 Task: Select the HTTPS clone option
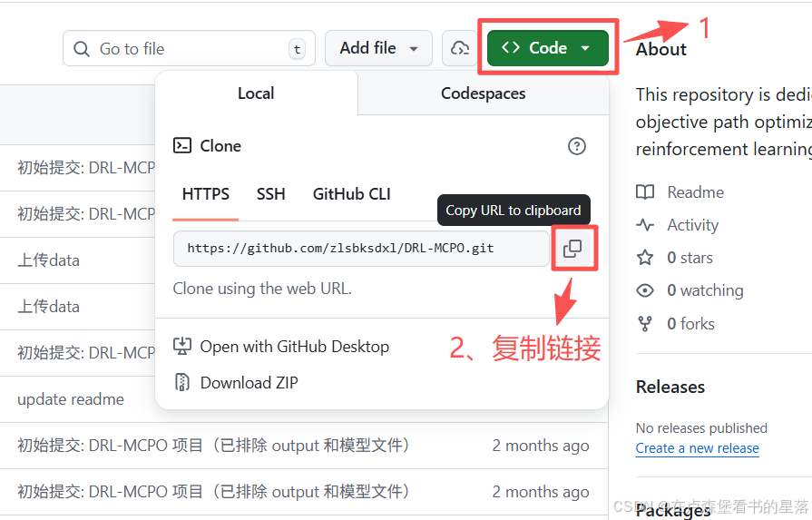point(206,194)
